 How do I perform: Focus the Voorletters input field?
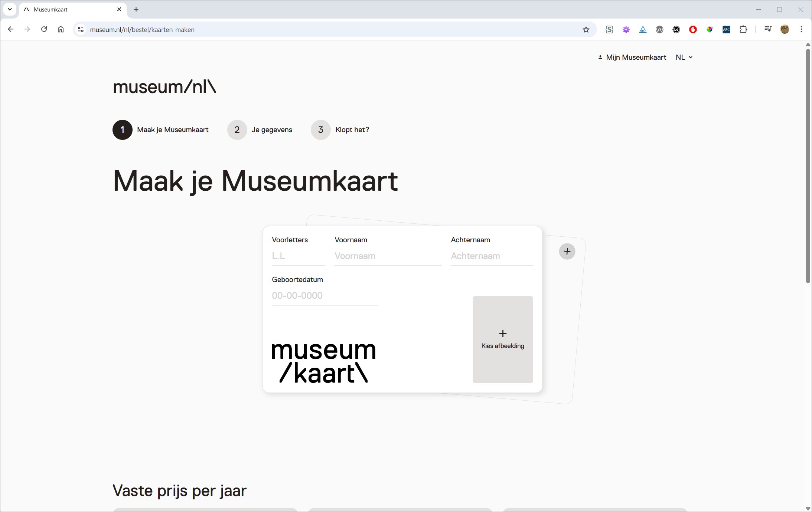[299, 256]
